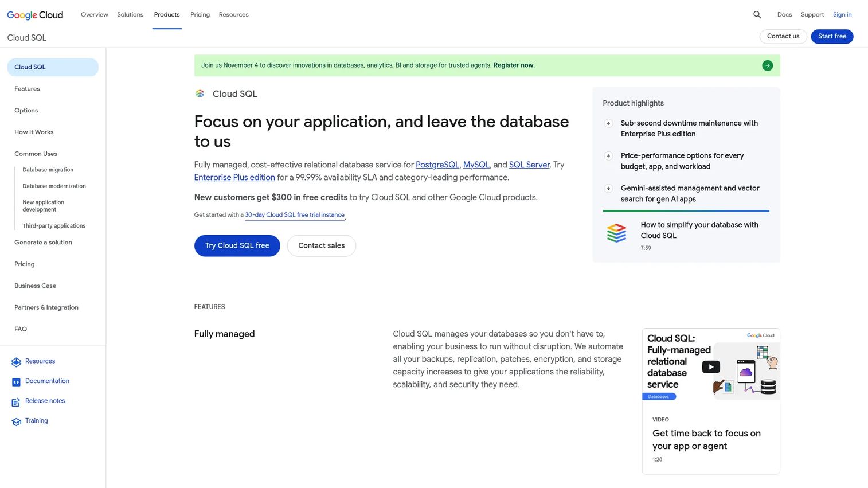The height and width of the screenshot is (488, 868).
Task: Open the PostgreSQL link
Action: coord(437,165)
